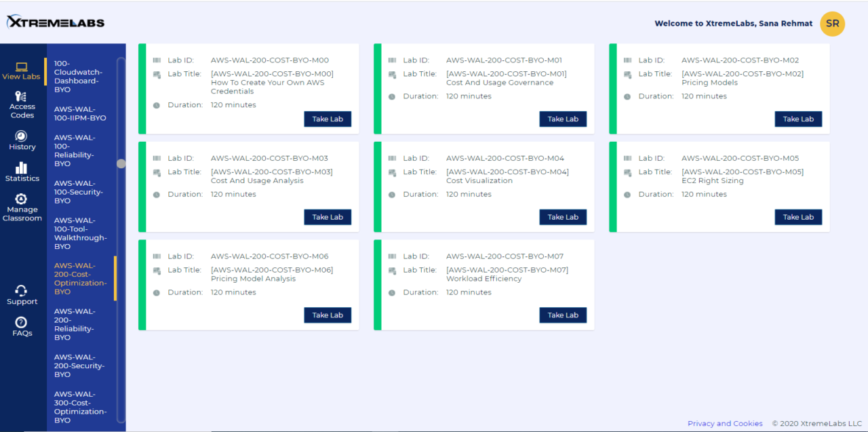Open the SR profile avatar
868x432 pixels.
point(832,23)
